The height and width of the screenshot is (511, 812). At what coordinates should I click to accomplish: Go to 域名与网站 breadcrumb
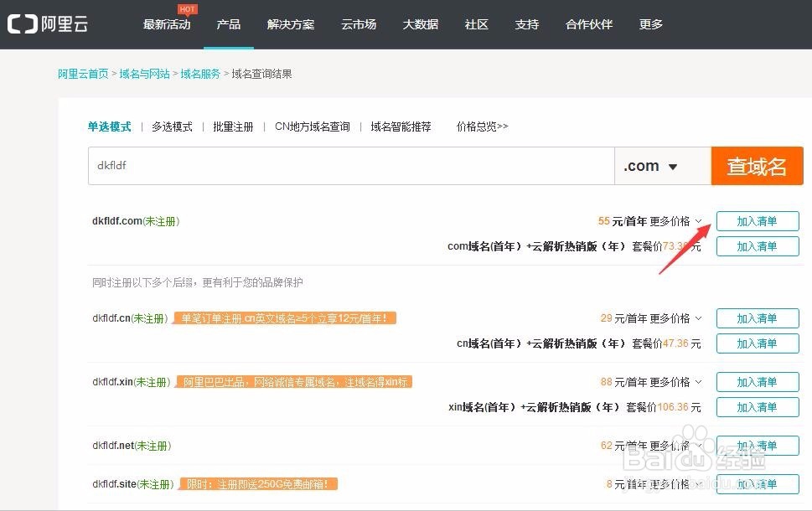point(144,74)
